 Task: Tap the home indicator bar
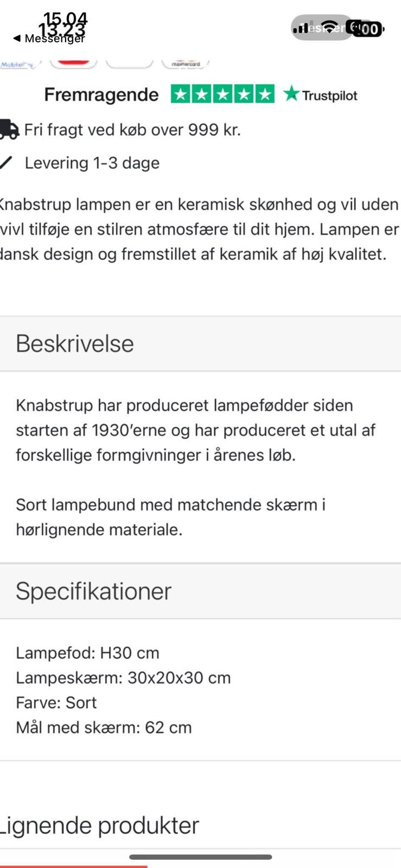(x=200, y=857)
